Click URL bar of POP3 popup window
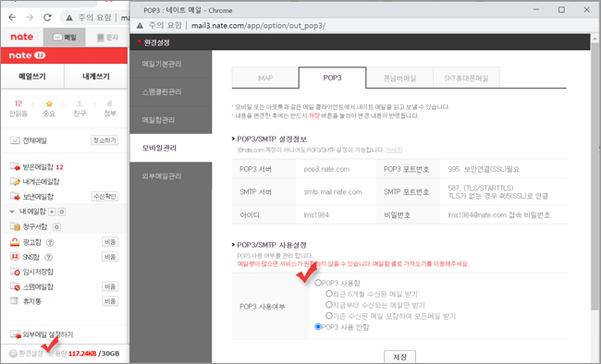Image resolution: width=601 pixels, height=364 pixels. coord(258,26)
